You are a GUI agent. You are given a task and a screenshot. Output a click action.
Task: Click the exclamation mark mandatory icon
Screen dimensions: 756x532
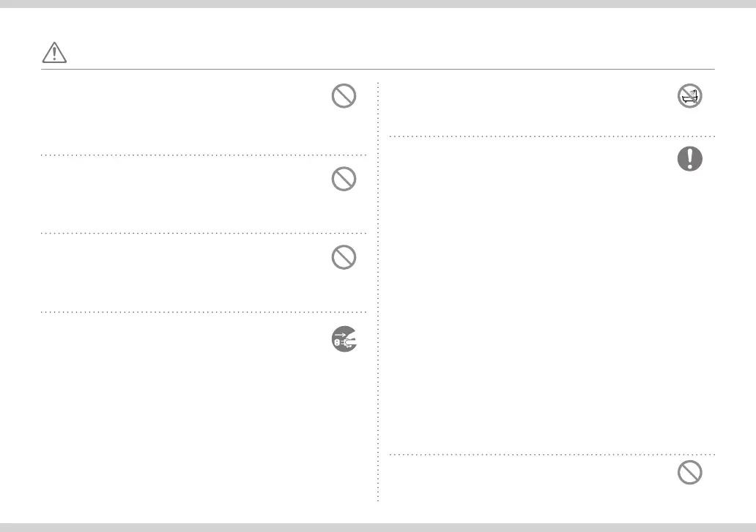(x=689, y=160)
